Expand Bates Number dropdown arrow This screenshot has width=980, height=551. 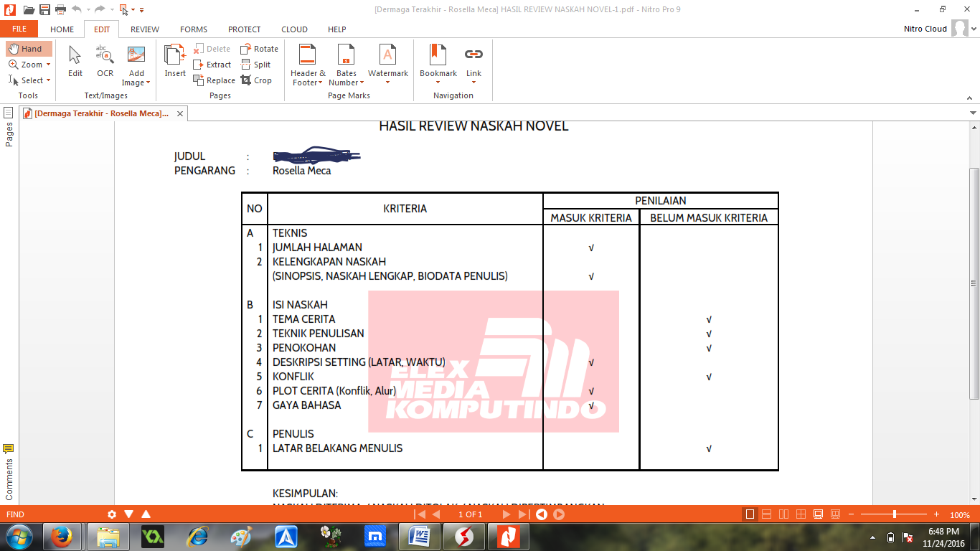(x=362, y=83)
